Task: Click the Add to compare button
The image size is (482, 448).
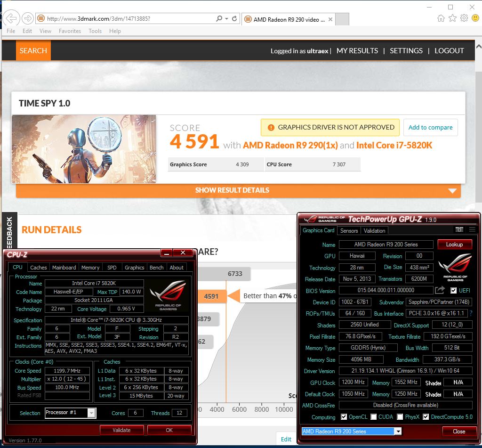Action: 430,127
